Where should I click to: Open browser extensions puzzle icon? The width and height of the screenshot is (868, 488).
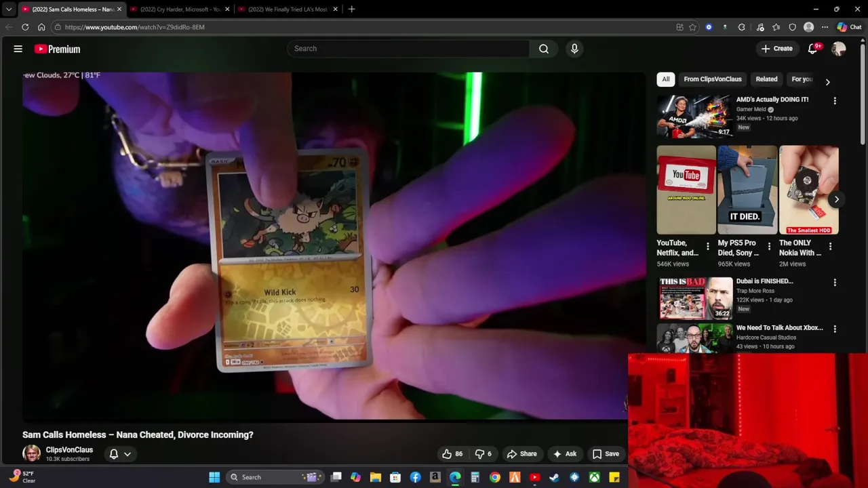pyautogui.click(x=741, y=27)
